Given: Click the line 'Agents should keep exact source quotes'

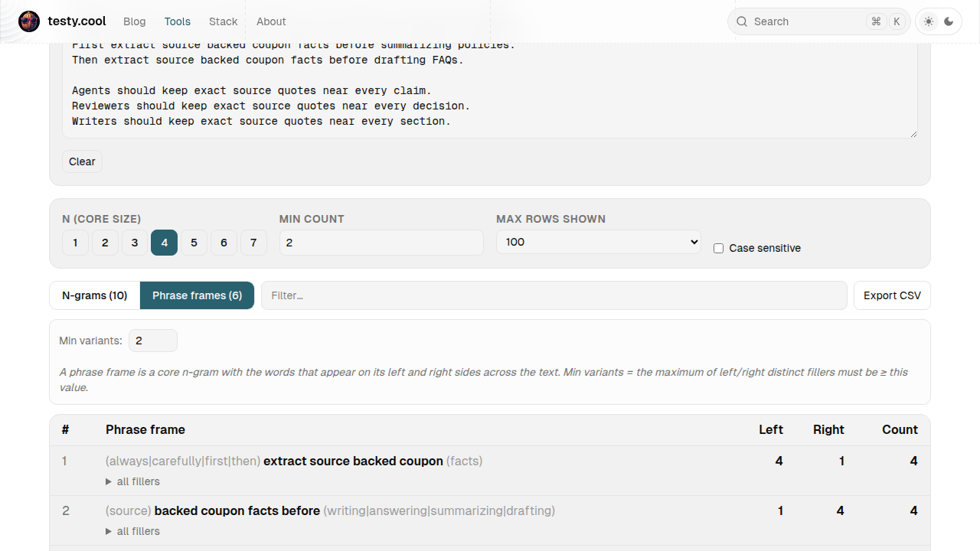Looking at the screenshot, I should click(251, 90).
